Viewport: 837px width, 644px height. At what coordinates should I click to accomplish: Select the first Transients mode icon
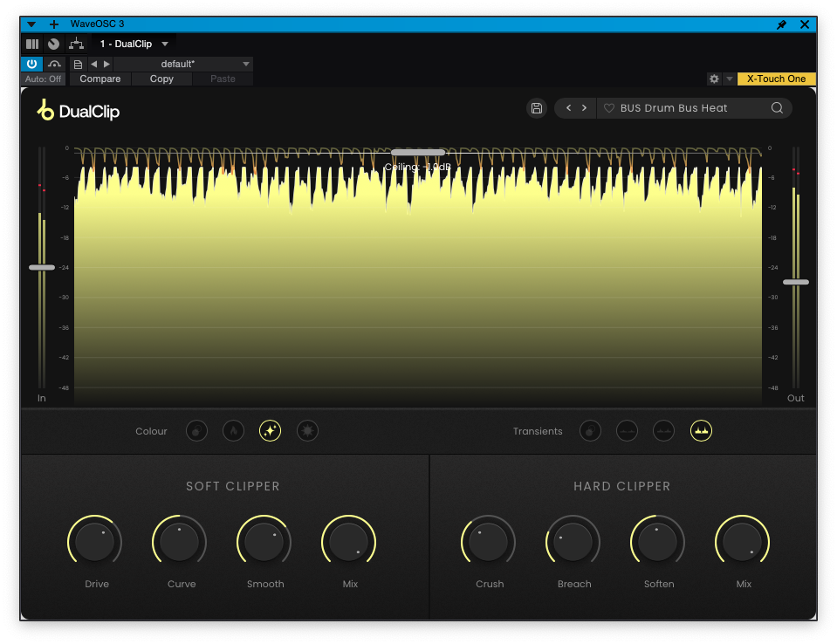coord(590,430)
